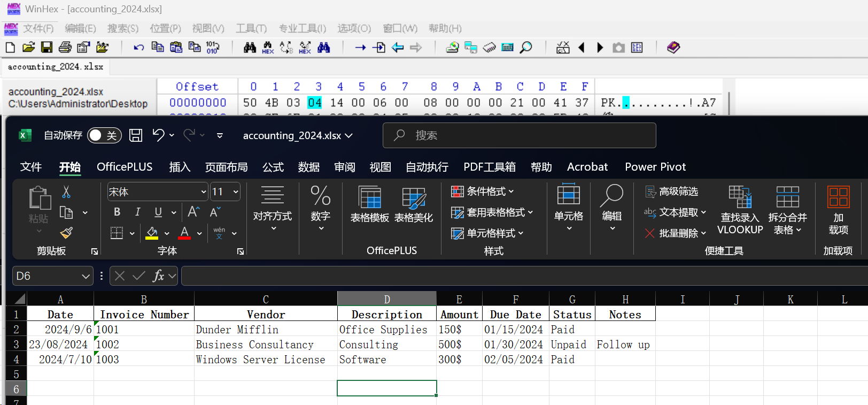Open the Conditional Formatting (条件格式) dropdown
The height and width of the screenshot is (405, 868).
(483, 191)
